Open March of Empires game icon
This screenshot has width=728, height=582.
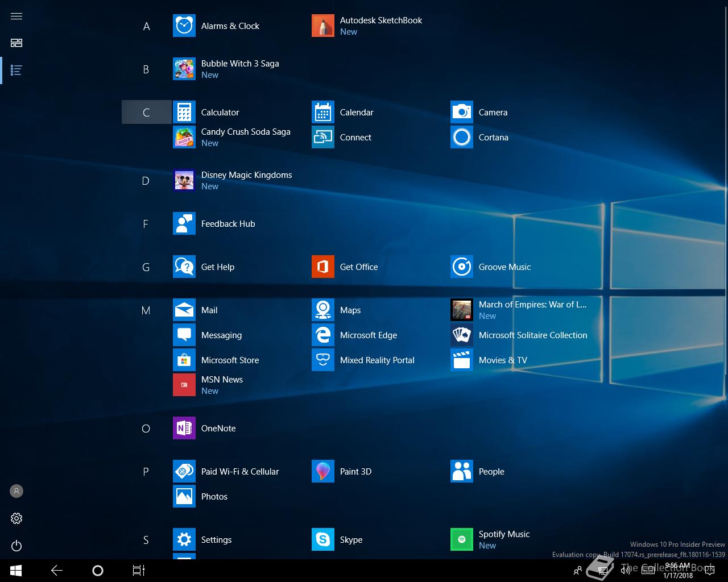pyautogui.click(x=462, y=310)
